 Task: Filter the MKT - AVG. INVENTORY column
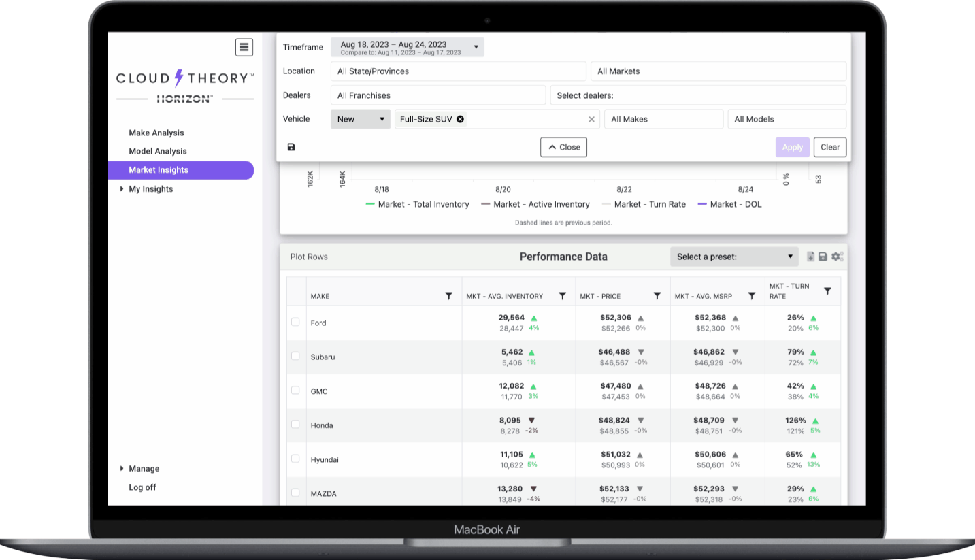pos(563,296)
